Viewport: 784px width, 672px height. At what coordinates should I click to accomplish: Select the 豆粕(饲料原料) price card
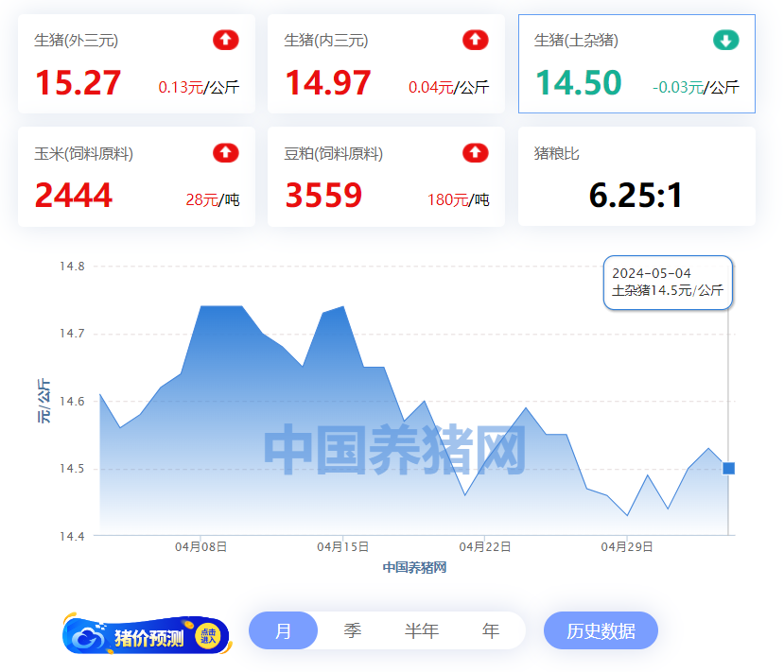click(386, 177)
